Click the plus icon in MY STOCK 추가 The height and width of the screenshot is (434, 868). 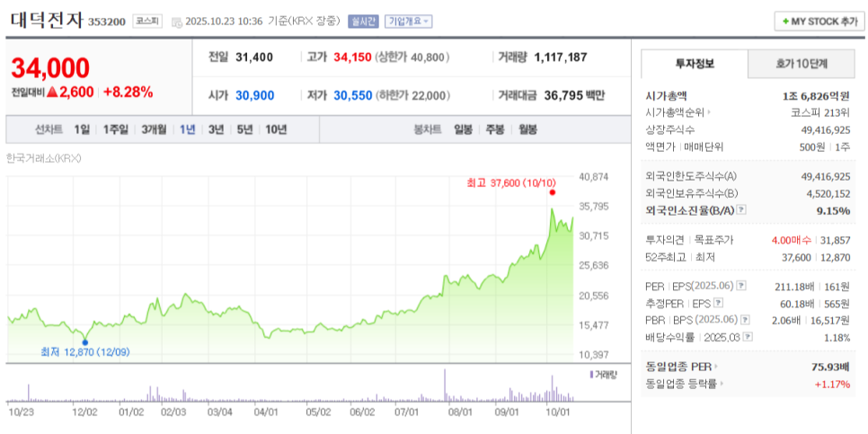point(785,22)
